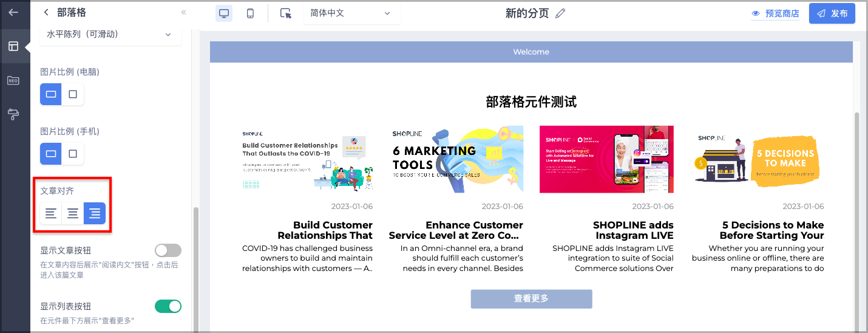Open the paint roller theme design icon
Viewport: 868px width, 333px height.
pyautogui.click(x=13, y=114)
